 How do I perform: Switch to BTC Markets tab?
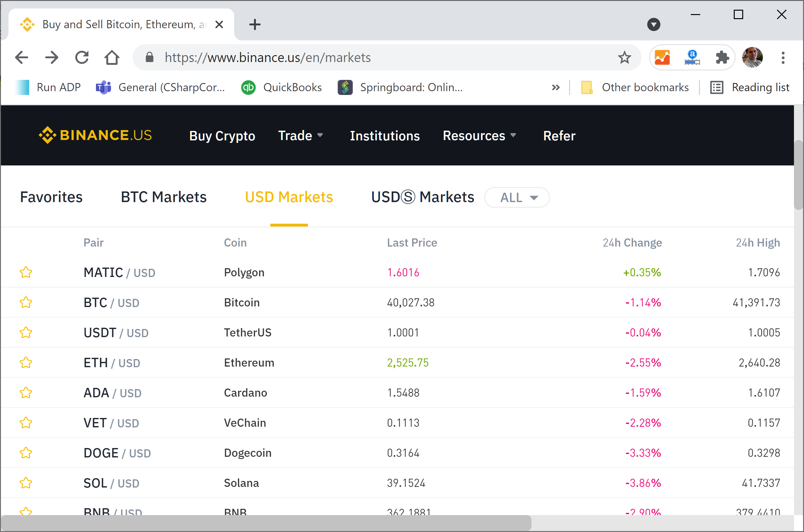(x=164, y=197)
